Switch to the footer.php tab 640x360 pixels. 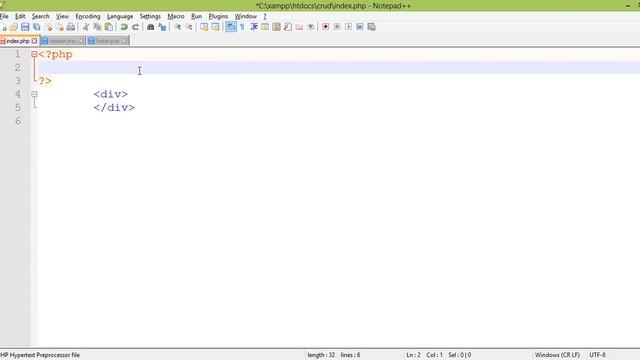click(108, 41)
